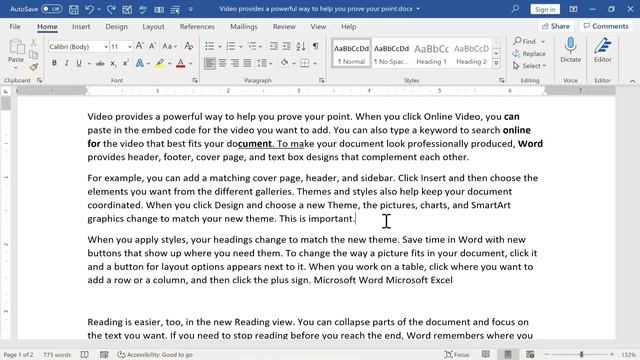Undo the last action

pos(89,9)
